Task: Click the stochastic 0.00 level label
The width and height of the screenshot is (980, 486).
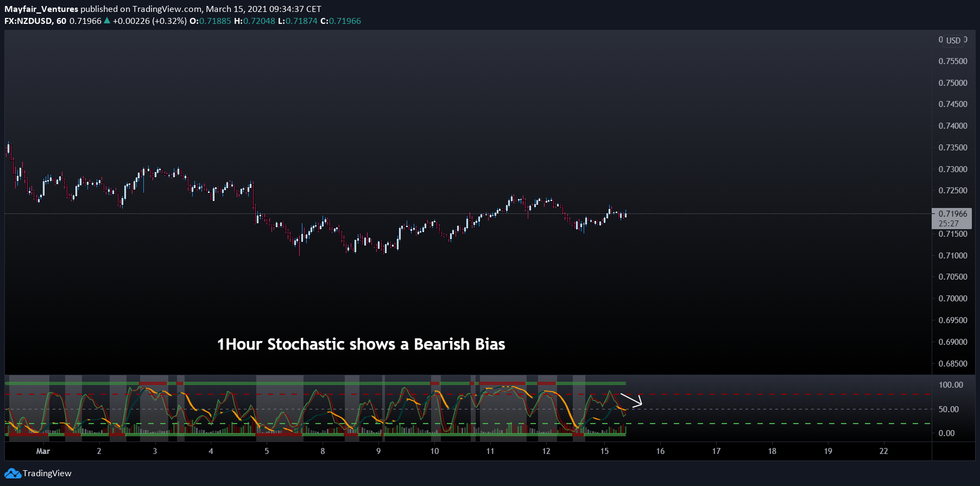Action: pyautogui.click(x=946, y=433)
